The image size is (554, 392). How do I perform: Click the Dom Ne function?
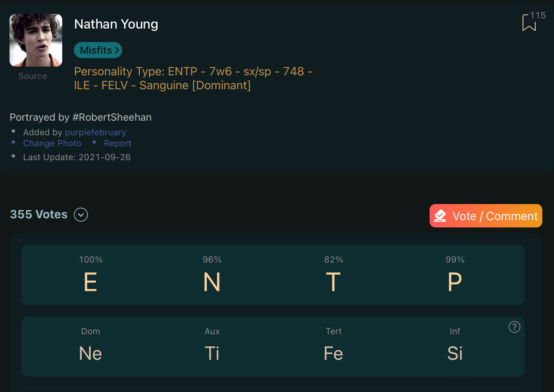[x=91, y=345]
